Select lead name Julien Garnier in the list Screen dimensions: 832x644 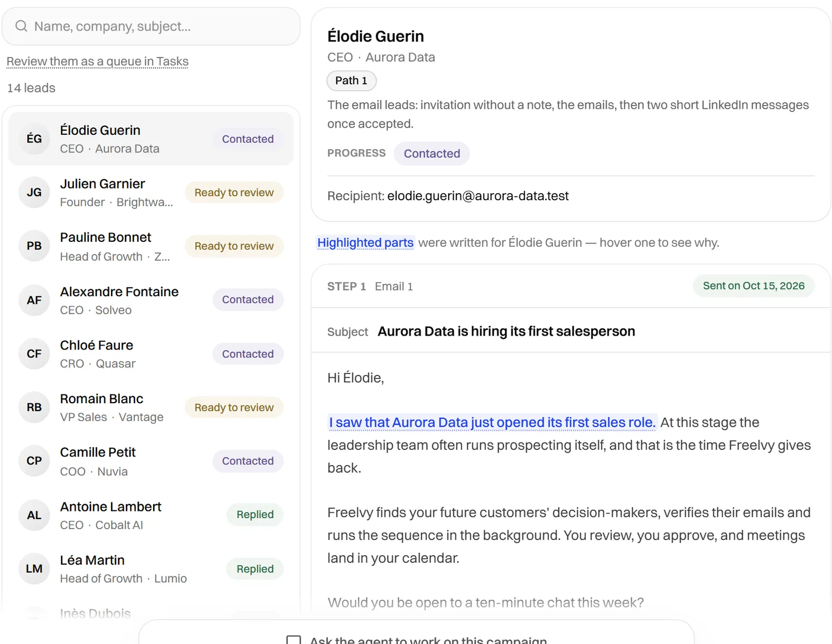tap(103, 184)
